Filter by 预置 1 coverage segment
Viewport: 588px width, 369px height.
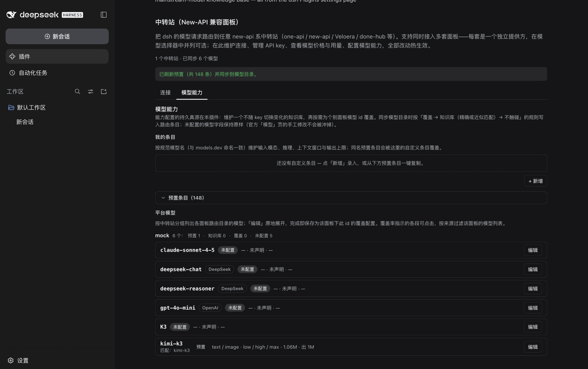tap(194, 236)
